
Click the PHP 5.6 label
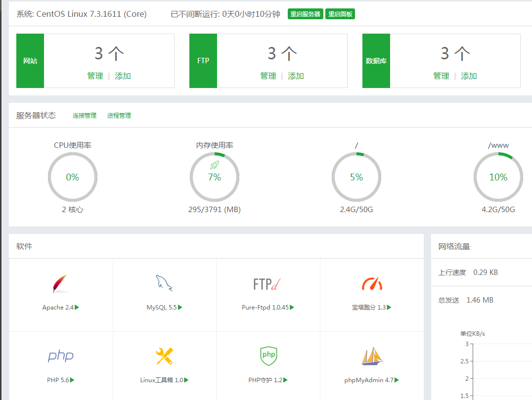coord(58,380)
